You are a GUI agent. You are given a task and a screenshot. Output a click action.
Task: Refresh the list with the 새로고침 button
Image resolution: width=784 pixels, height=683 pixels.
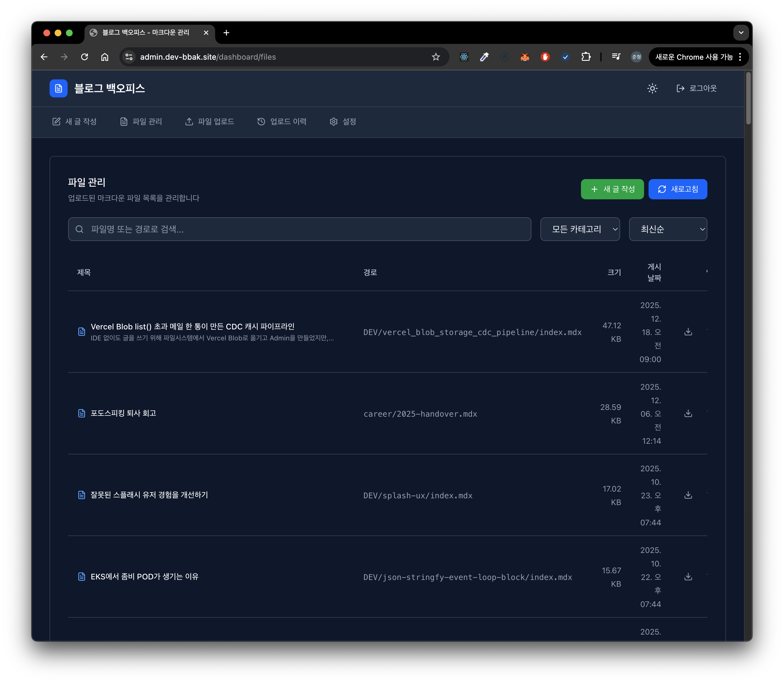(x=678, y=189)
